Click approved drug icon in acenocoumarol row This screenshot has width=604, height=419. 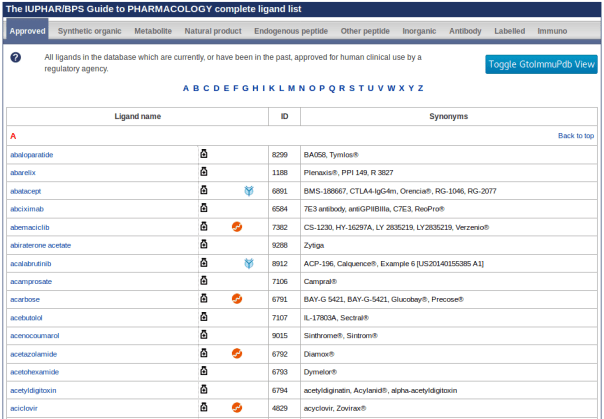click(204, 334)
